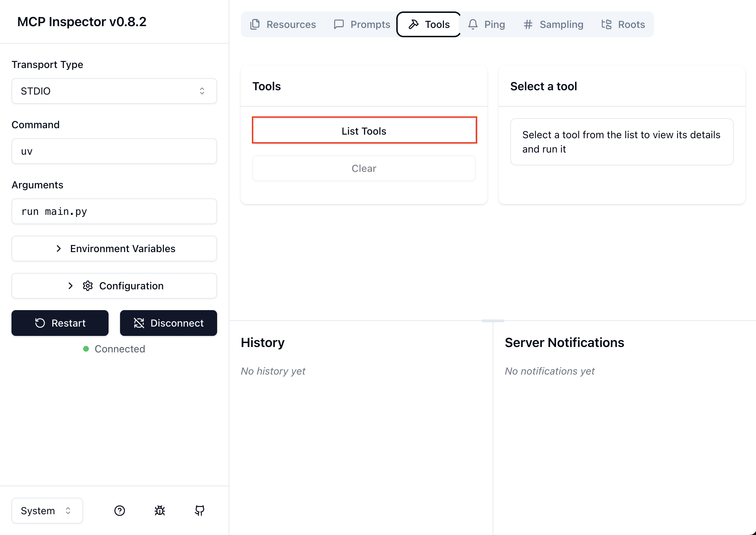Open the System theme dropdown
The height and width of the screenshot is (535, 756).
(x=47, y=511)
